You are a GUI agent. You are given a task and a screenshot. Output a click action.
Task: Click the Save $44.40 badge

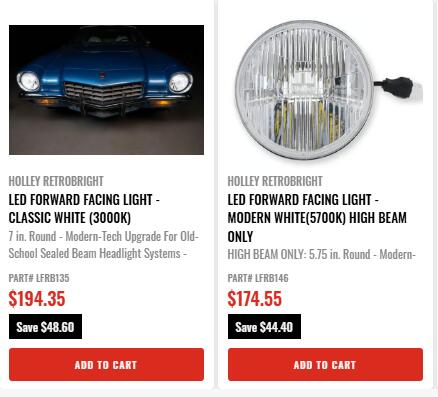pos(264,327)
